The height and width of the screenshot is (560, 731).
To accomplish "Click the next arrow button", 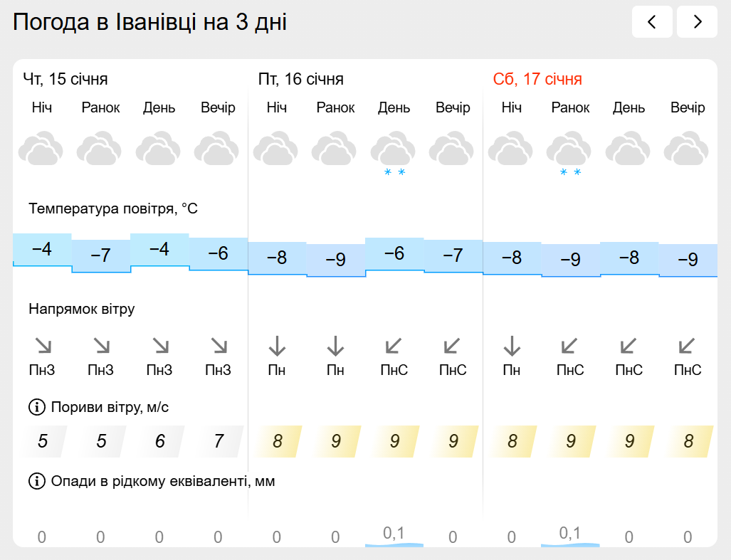I will (x=697, y=22).
